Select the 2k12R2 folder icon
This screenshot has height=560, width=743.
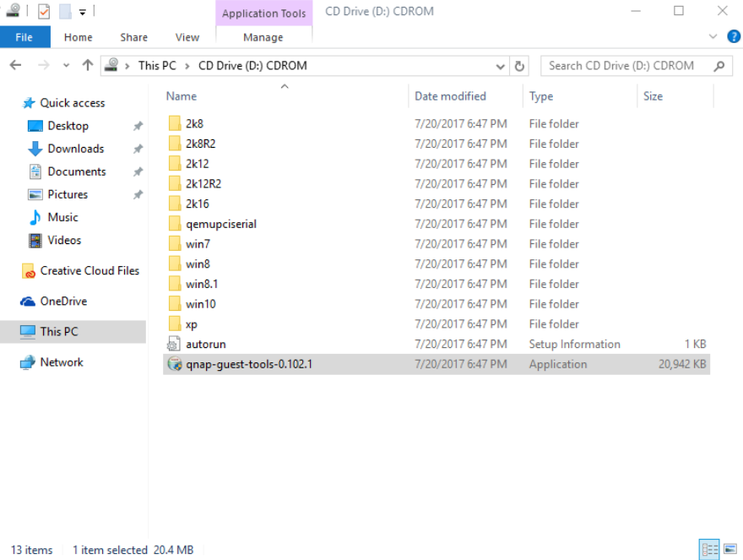coord(175,183)
